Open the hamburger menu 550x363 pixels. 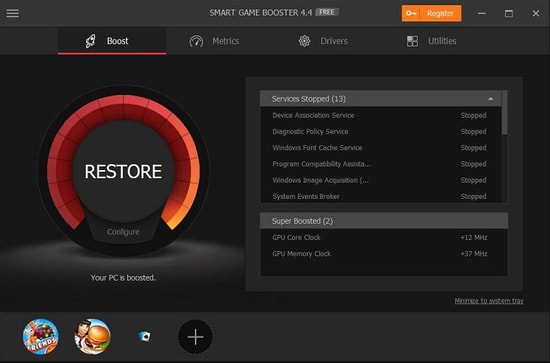click(x=13, y=13)
